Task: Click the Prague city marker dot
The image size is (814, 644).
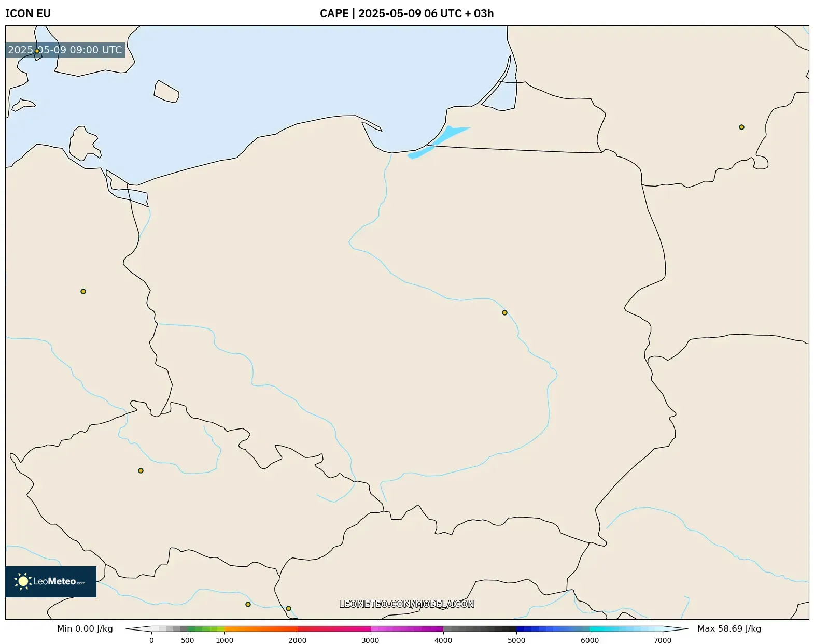Action: pos(141,470)
